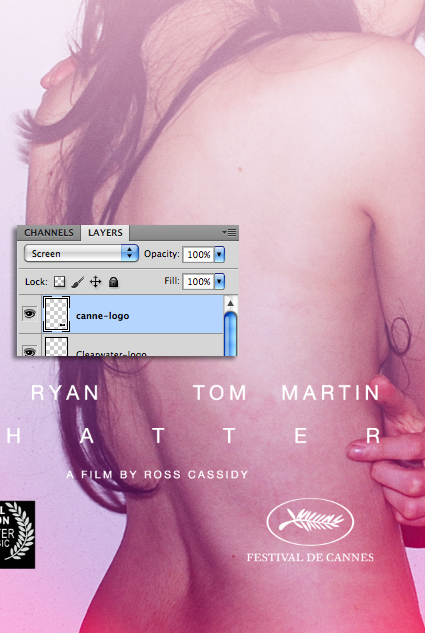Switch to the Channels tab
Image resolution: width=425 pixels, height=633 pixels.
coord(49,233)
